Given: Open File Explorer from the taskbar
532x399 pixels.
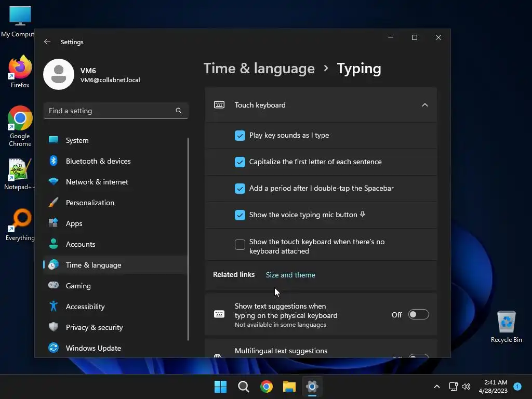Looking at the screenshot, I should (x=289, y=387).
